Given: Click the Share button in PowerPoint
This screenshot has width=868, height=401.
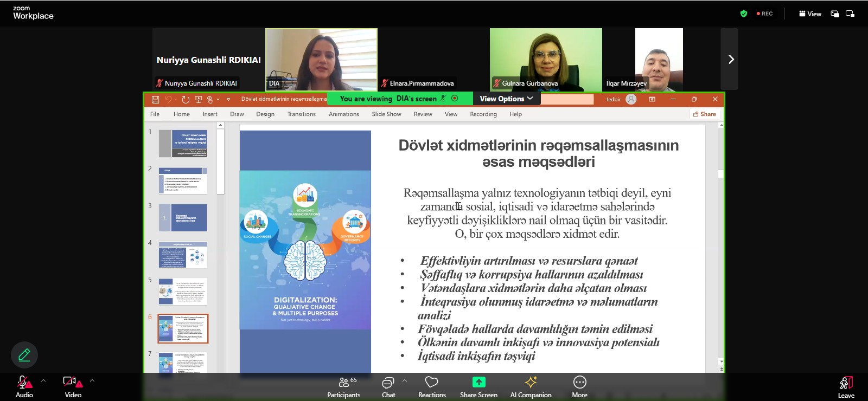Looking at the screenshot, I should 705,114.
